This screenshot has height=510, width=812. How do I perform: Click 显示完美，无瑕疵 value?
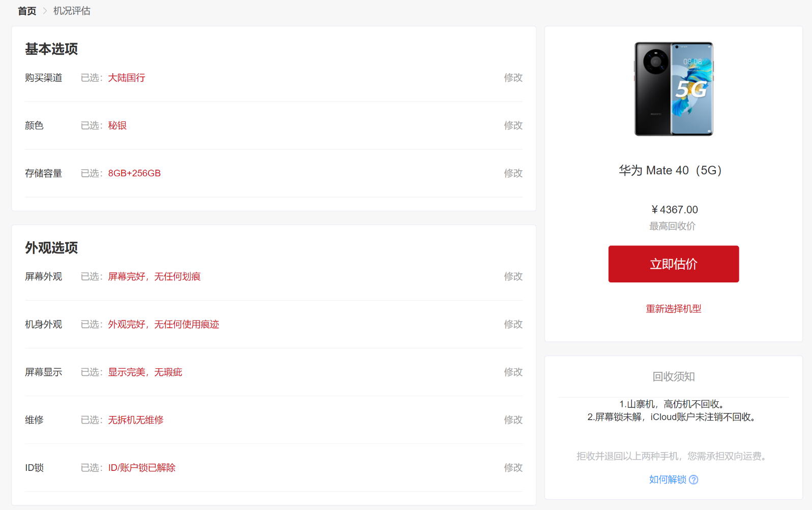(145, 372)
